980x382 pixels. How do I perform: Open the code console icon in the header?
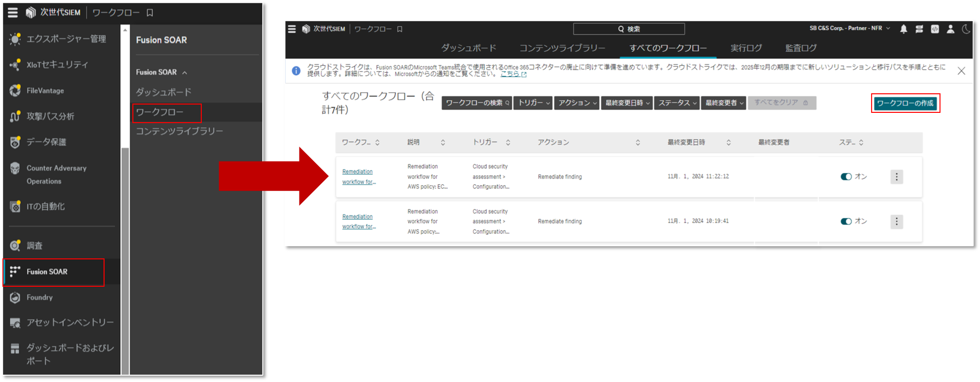(935, 29)
